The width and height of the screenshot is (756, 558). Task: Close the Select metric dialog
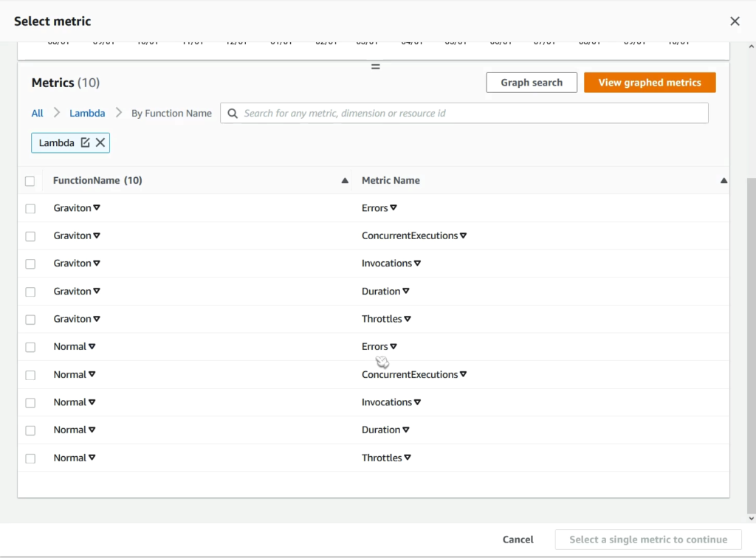(735, 21)
